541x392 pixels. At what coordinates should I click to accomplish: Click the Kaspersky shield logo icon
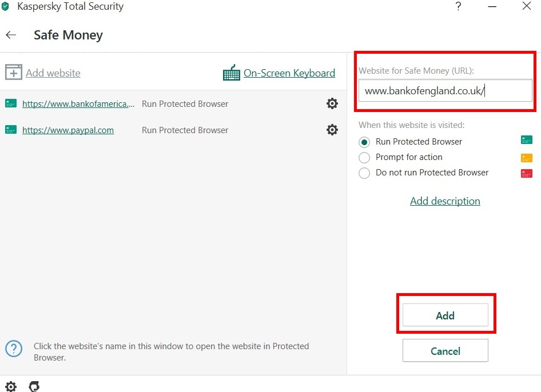click(x=5, y=6)
